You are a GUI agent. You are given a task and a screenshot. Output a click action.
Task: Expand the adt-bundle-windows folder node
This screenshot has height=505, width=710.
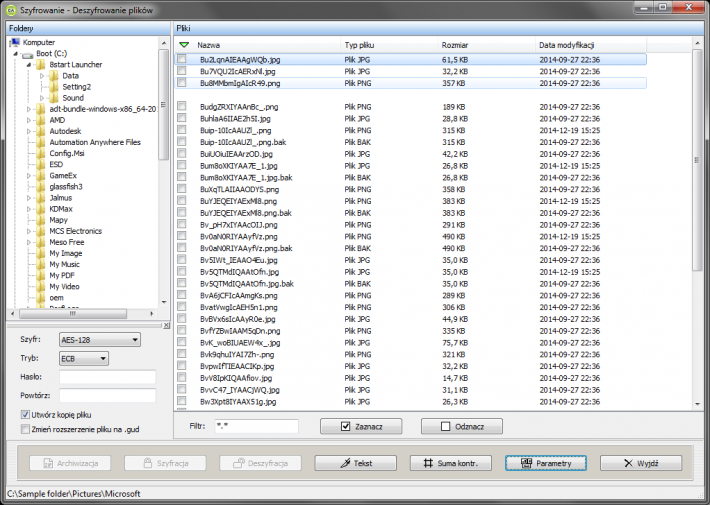(x=29, y=109)
